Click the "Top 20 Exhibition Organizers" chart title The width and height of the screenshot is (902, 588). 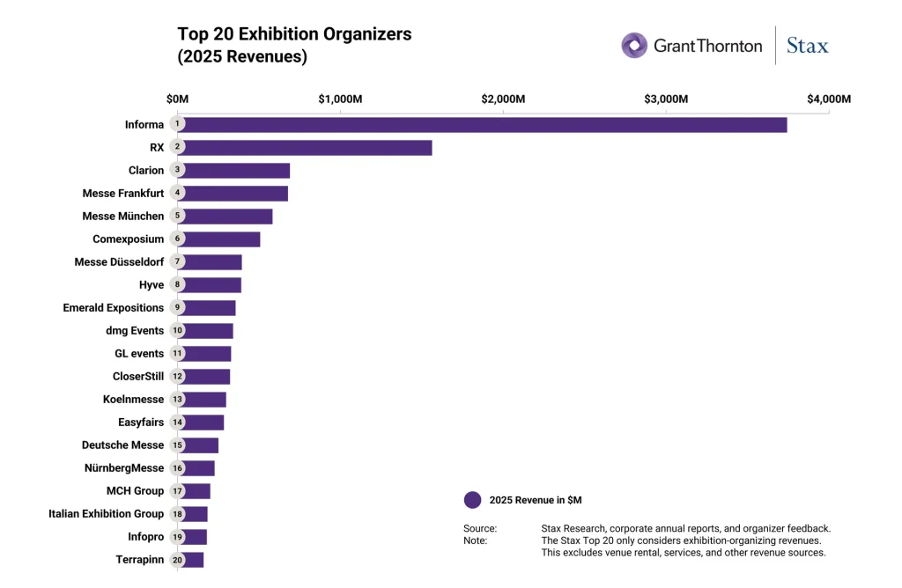pos(294,34)
